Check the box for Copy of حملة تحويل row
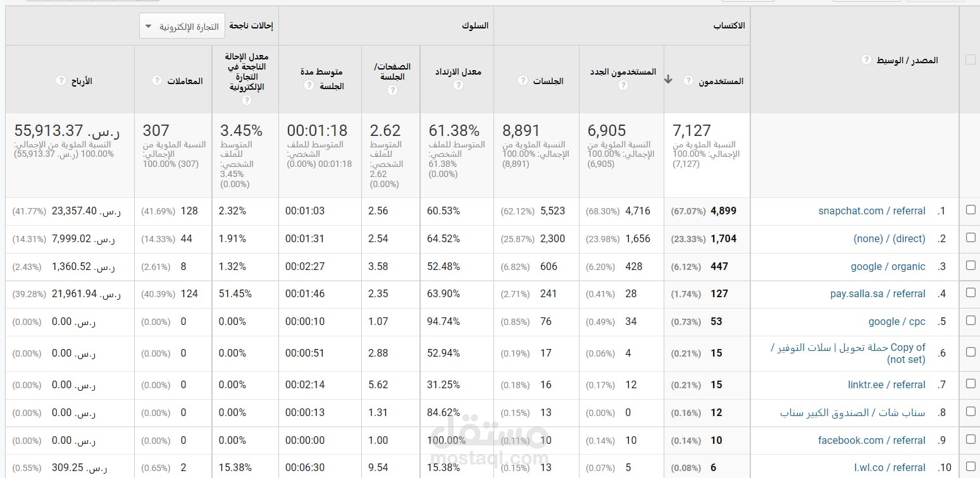Screen dimensions: 980x478 (971, 353)
